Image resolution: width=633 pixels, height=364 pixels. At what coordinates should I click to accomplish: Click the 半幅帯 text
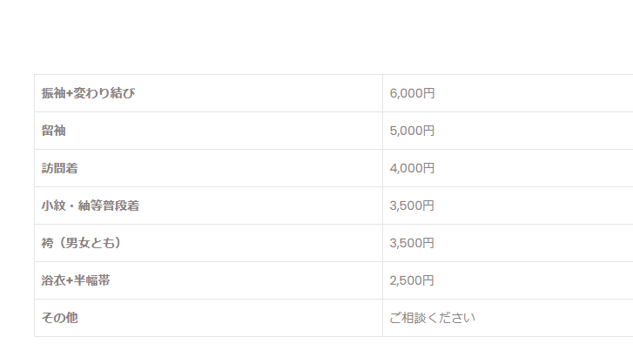pos(91,280)
